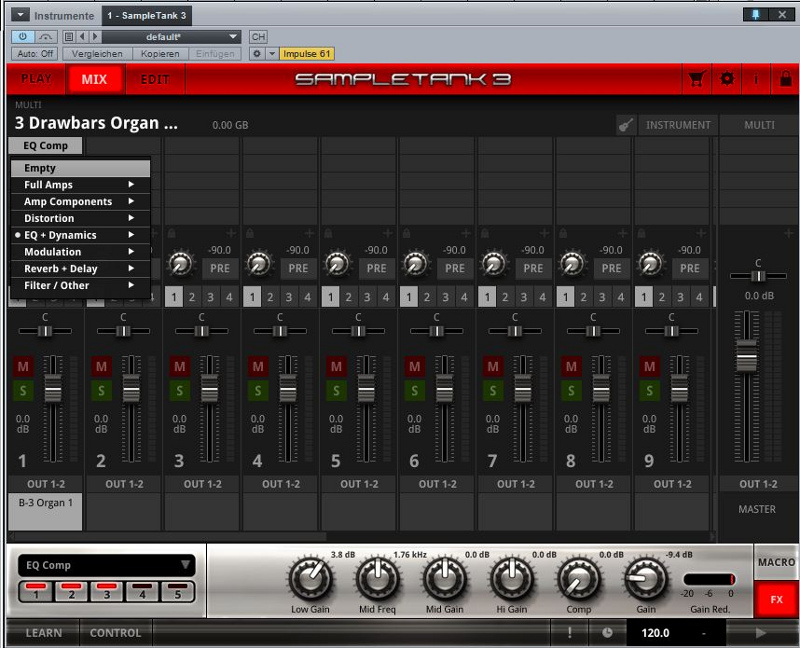Solo channel 1
The height and width of the screenshot is (648, 800).
23,391
